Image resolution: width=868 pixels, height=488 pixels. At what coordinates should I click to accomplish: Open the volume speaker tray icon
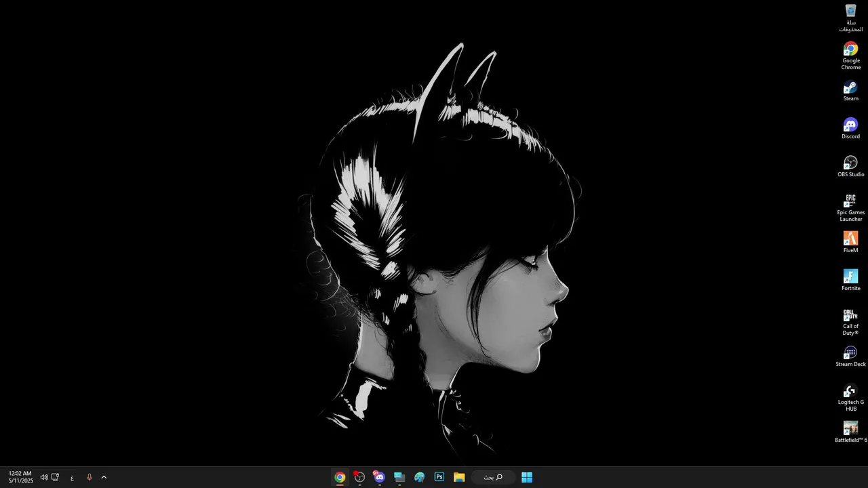44,477
